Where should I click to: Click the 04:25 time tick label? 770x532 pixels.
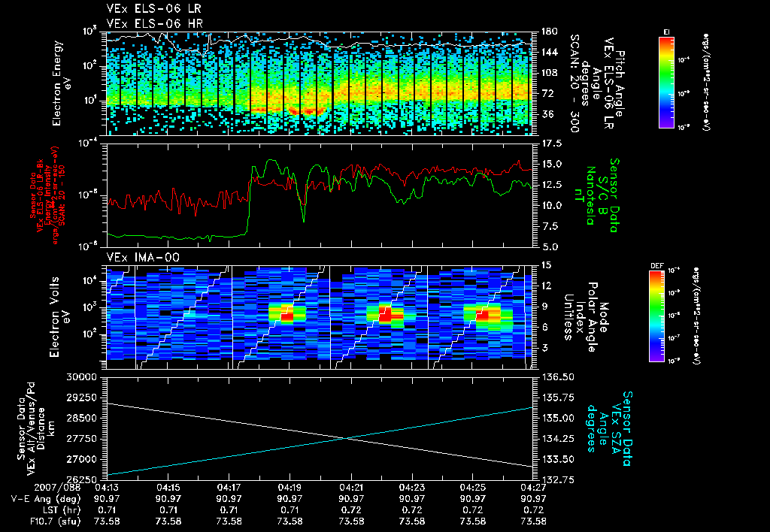pyautogui.click(x=473, y=488)
